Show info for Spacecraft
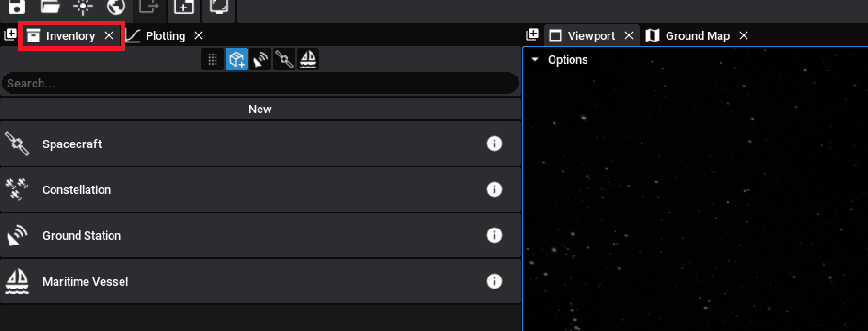This screenshot has height=331, width=868. click(x=495, y=144)
